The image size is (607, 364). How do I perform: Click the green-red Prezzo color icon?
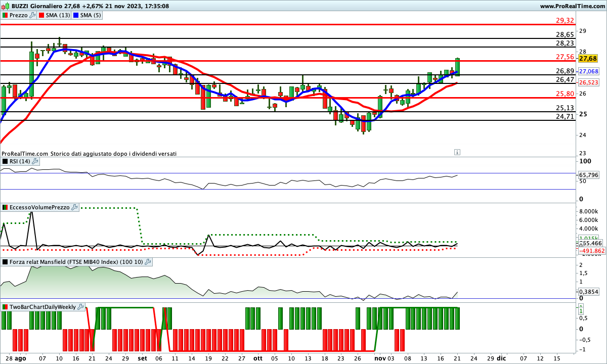point(5,15)
